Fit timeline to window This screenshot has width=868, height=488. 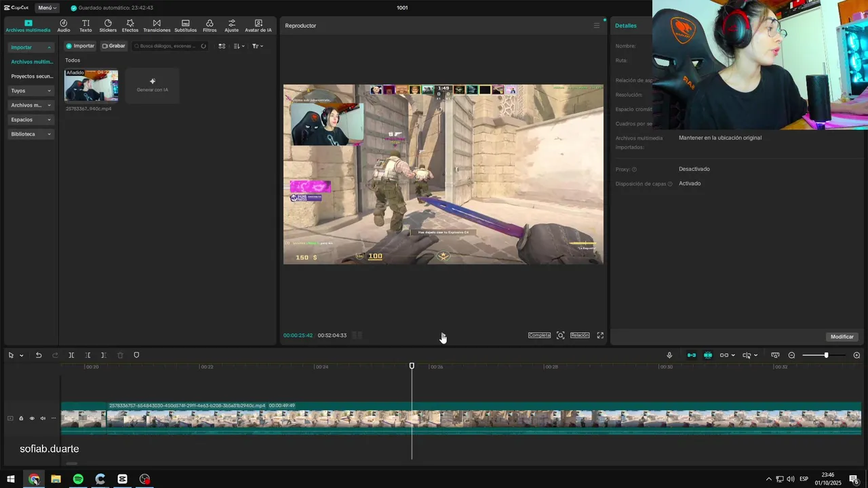click(775, 355)
